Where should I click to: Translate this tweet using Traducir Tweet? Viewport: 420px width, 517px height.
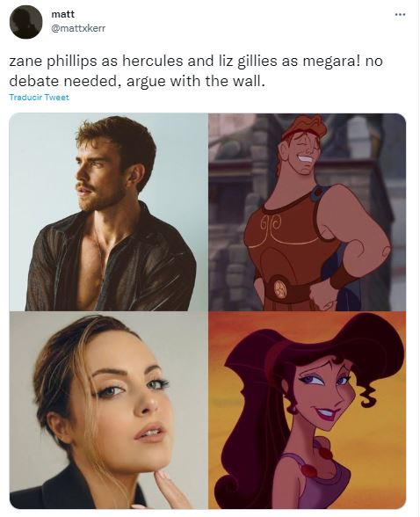tap(40, 98)
